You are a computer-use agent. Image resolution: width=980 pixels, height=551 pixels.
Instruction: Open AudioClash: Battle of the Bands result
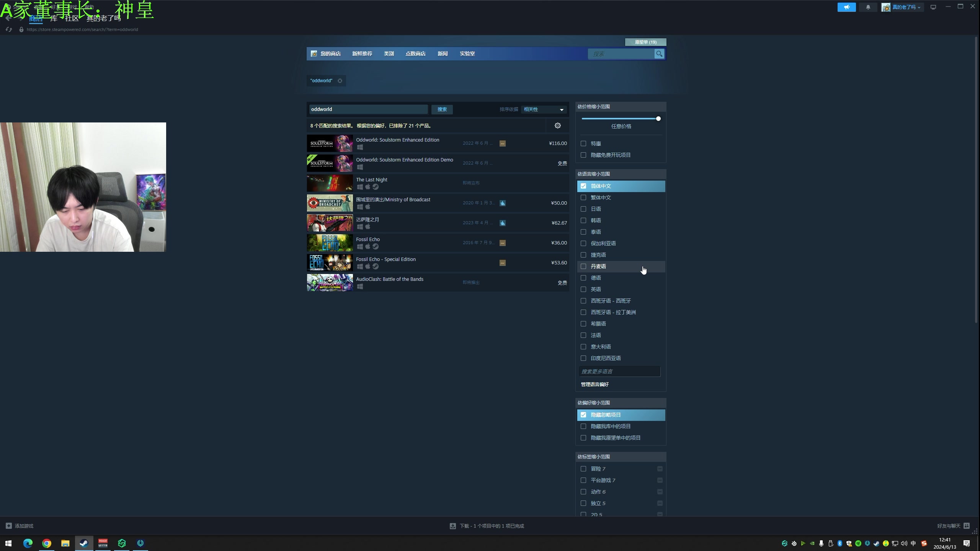coord(438,283)
